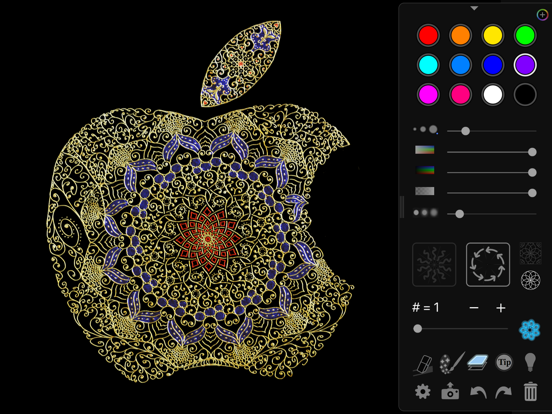552x414 pixels.
Task: Click the brush size dots icon
Action: 425,130
